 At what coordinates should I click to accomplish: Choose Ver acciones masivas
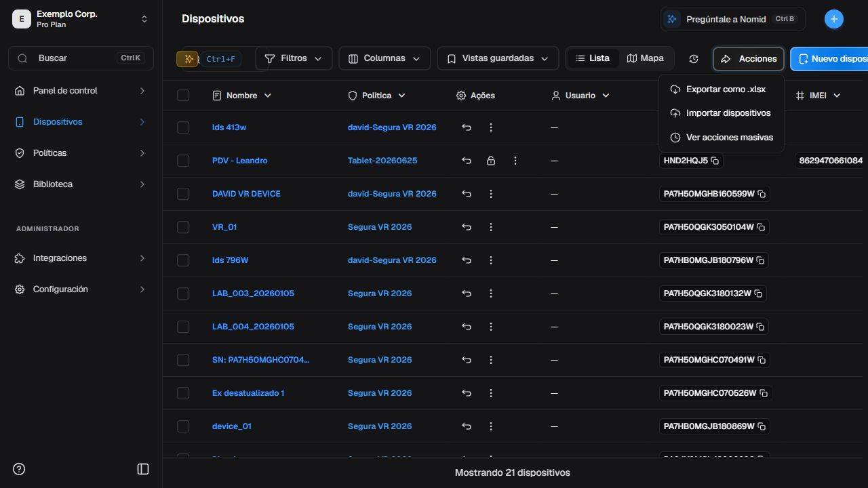tap(721, 138)
